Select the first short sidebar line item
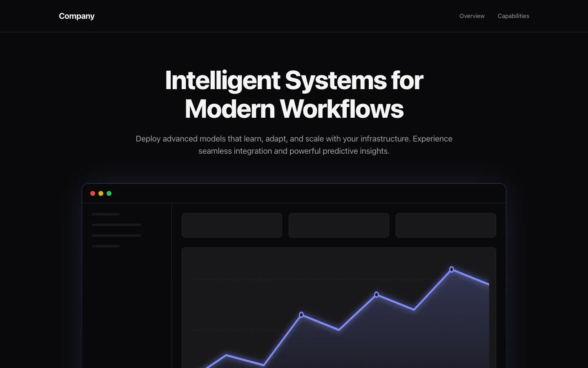588x368 pixels. point(106,214)
